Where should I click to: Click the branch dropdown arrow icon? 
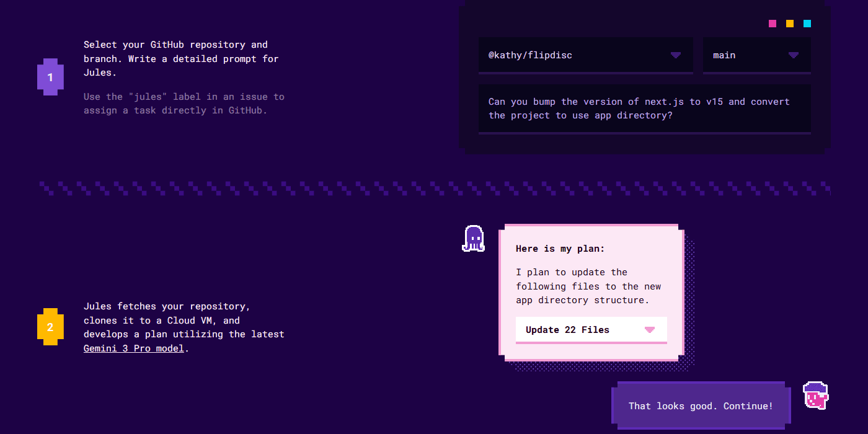(x=794, y=55)
